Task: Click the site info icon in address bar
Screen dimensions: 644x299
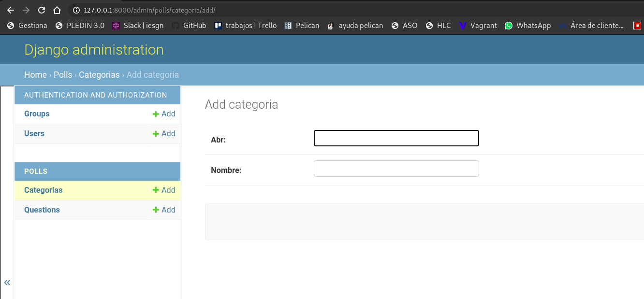Action: [75, 10]
